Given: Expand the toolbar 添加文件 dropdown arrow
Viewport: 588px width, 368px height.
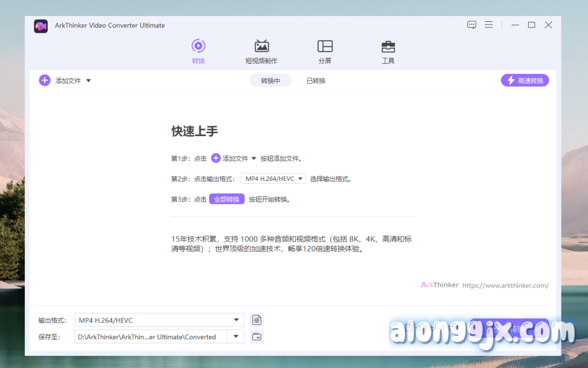Looking at the screenshot, I should click(88, 81).
